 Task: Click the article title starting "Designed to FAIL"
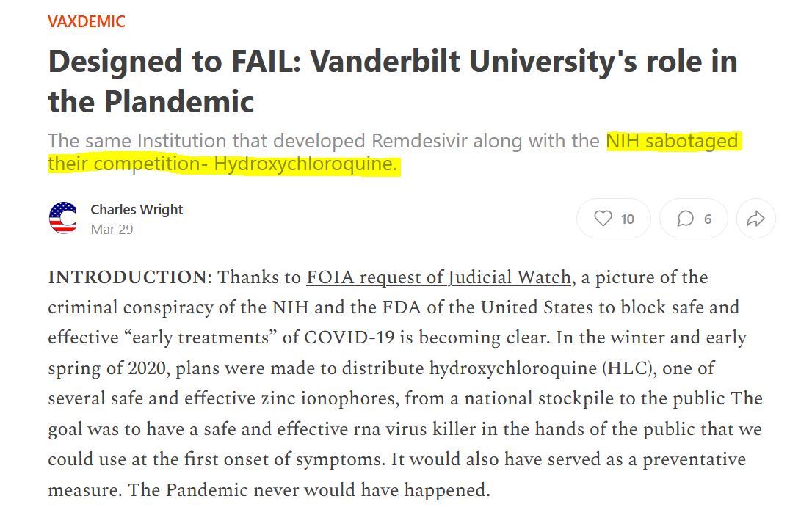coord(392,81)
